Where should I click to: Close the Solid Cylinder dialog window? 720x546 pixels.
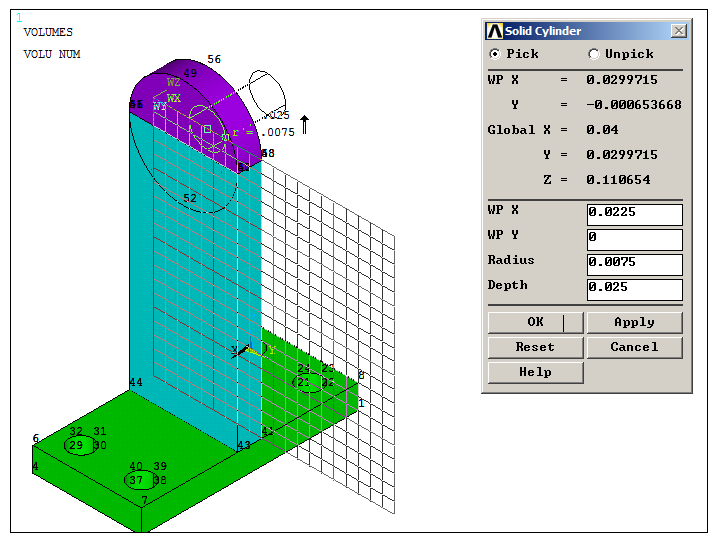(x=679, y=31)
